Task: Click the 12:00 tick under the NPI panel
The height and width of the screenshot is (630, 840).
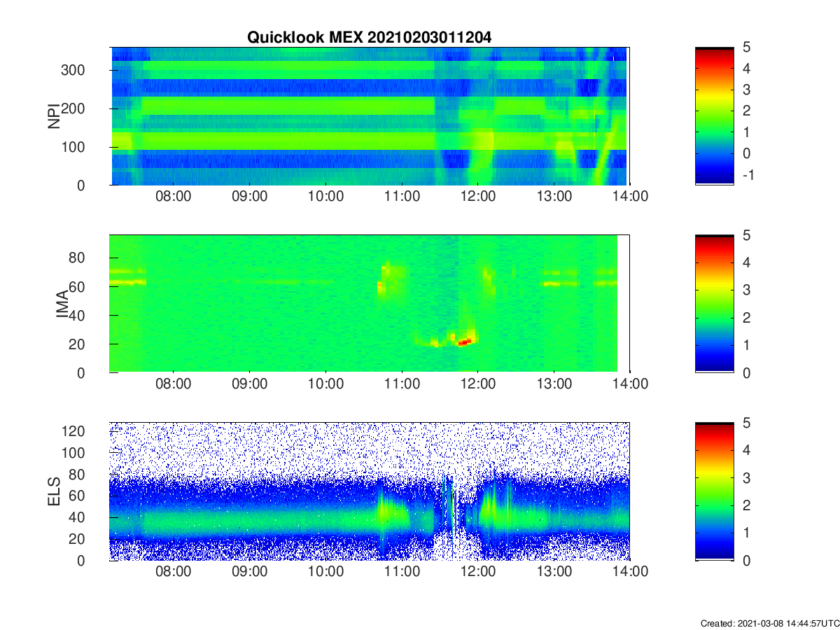Action: 477,197
